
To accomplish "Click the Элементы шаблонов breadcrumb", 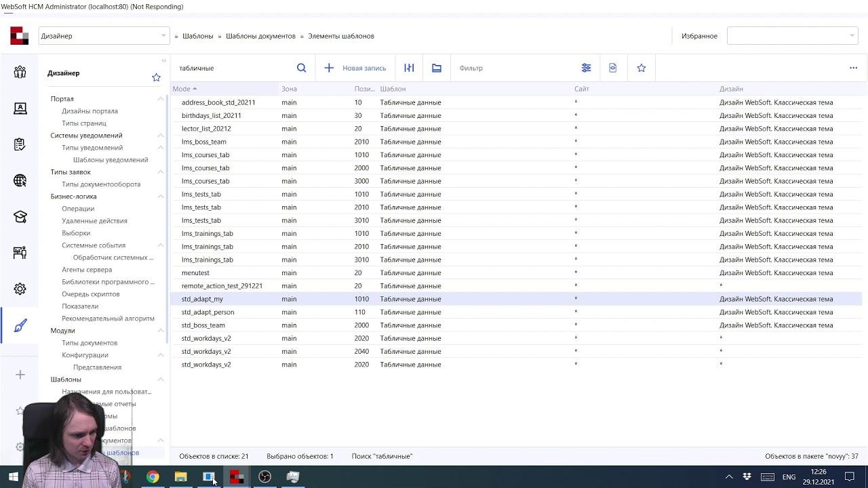I will (x=341, y=36).
